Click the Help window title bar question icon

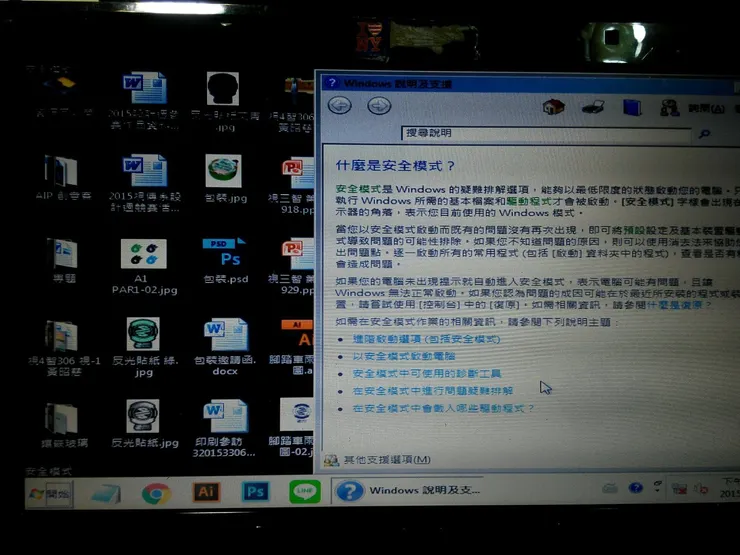[332, 83]
